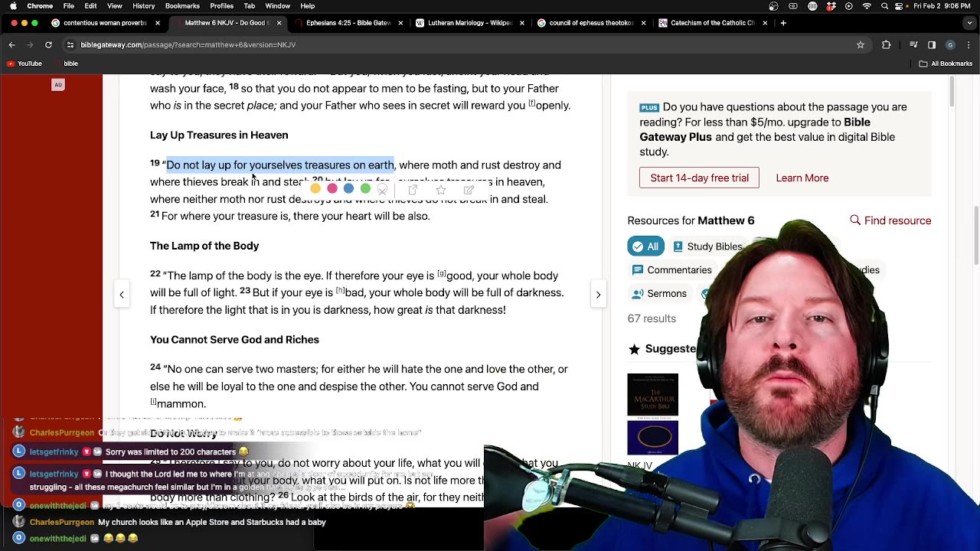
Task: Reload the Bible Gateway page
Action: [48, 45]
